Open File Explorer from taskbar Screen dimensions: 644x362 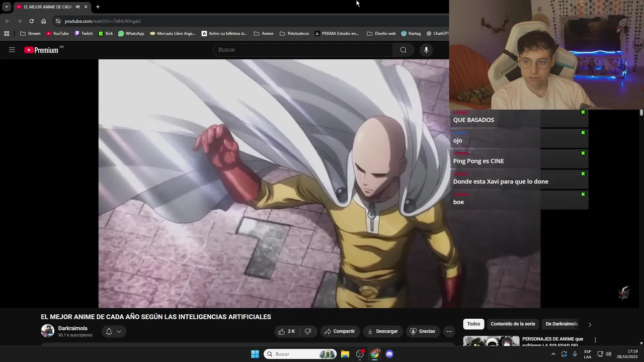coord(345,354)
